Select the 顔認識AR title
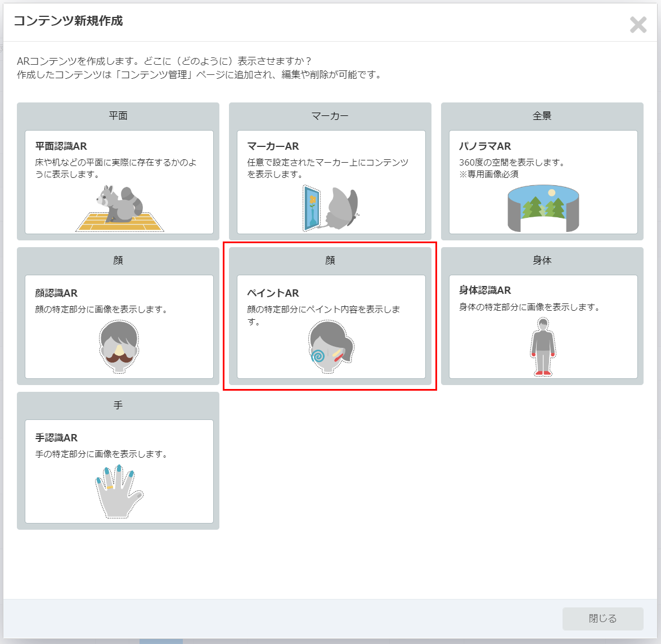 click(x=56, y=293)
